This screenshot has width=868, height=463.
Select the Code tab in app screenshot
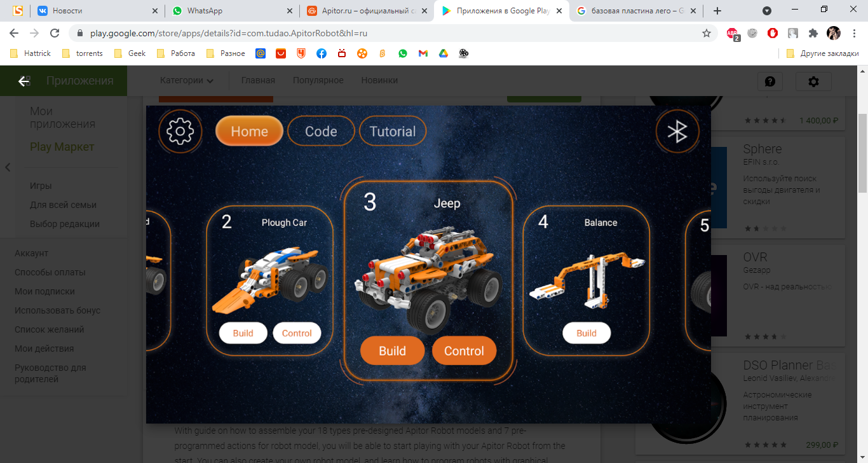click(x=321, y=132)
